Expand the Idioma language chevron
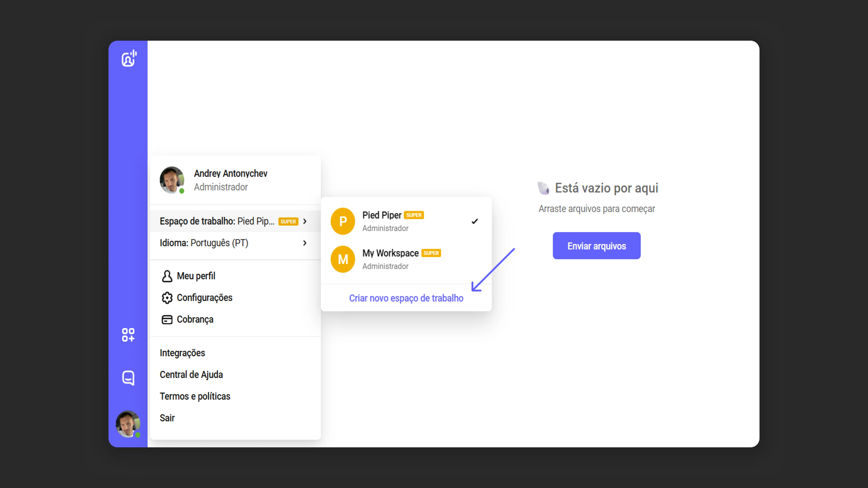The height and width of the screenshot is (488, 868). click(x=305, y=243)
